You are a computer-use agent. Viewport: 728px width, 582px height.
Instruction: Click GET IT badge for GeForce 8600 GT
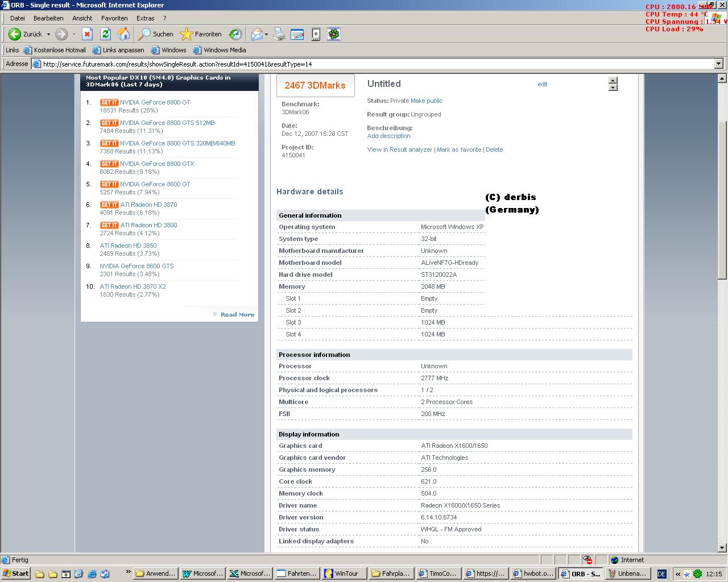[109, 184]
